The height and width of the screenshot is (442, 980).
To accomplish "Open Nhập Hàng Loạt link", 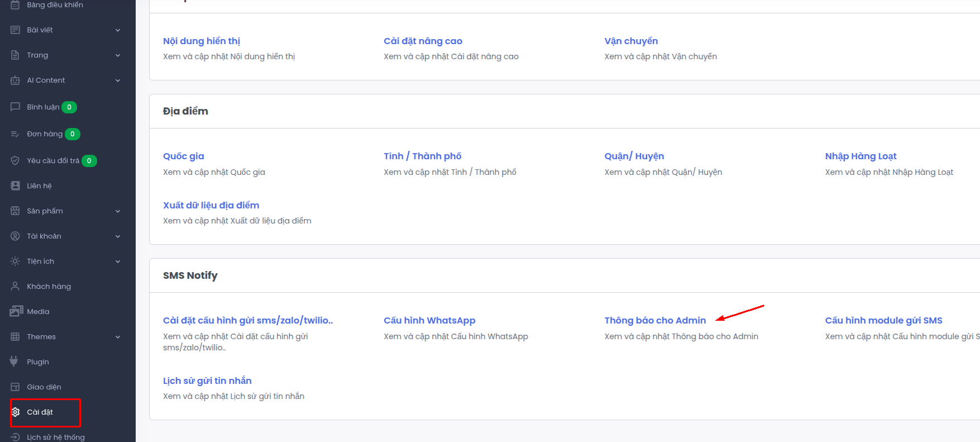I will pyautogui.click(x=861, y=156).
